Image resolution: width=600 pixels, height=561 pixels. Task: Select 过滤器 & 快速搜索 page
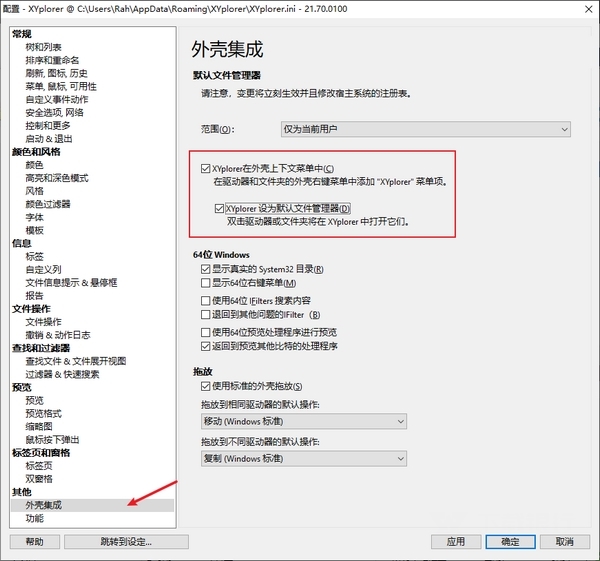(x=62, y=374)
